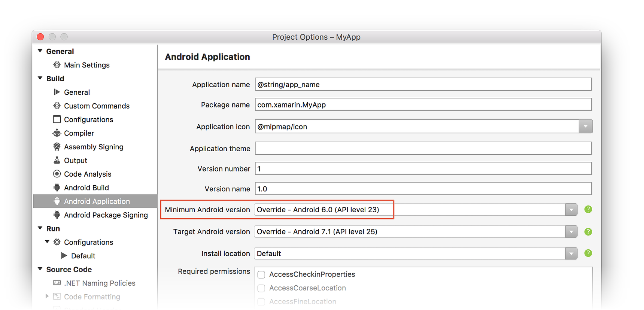Screen dimensions: 644x310
Task: Click the Custom Commands gear icon
Action: tap(57, 106)
